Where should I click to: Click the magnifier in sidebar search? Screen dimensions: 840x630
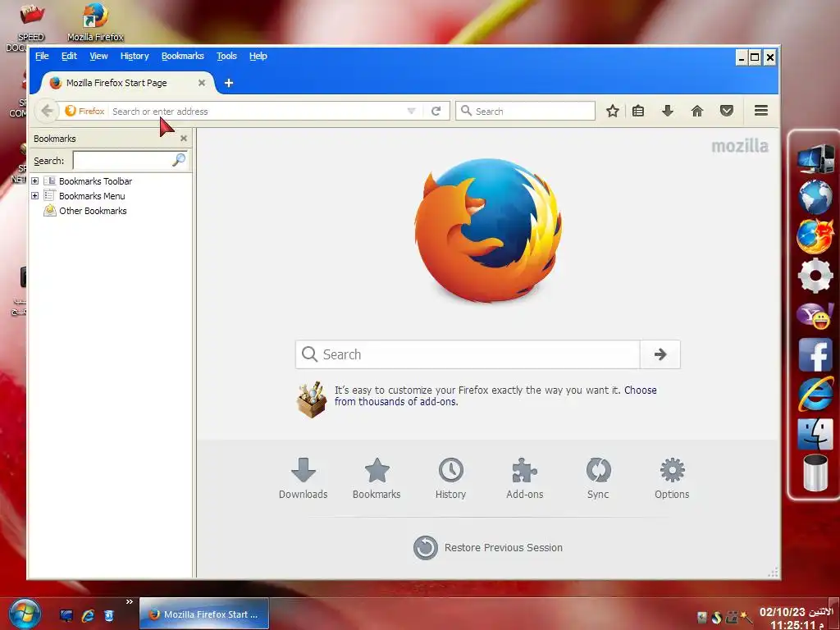[x=179, y=160]
